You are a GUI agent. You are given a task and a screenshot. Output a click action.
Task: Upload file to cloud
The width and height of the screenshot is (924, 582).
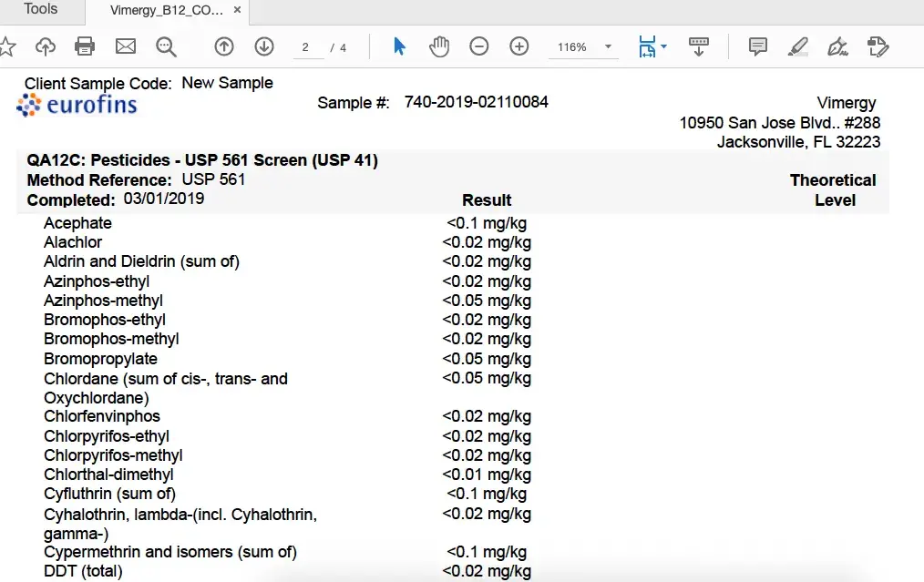(x=46, y=46)
